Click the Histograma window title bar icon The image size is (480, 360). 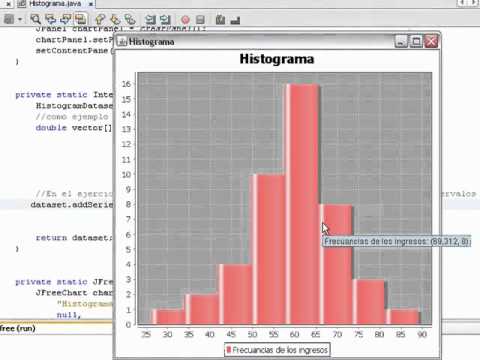123,42
